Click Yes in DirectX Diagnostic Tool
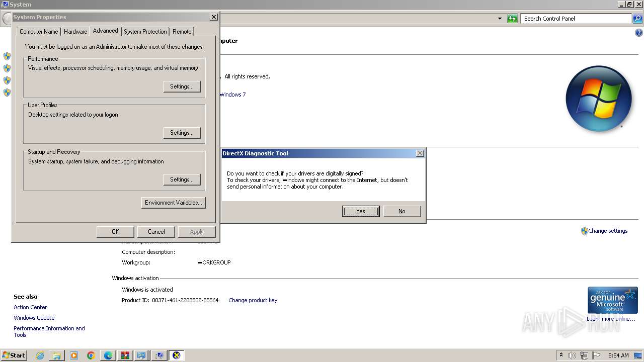The width and height of the screenshot is (644, 362). click(x=361, y=211)
